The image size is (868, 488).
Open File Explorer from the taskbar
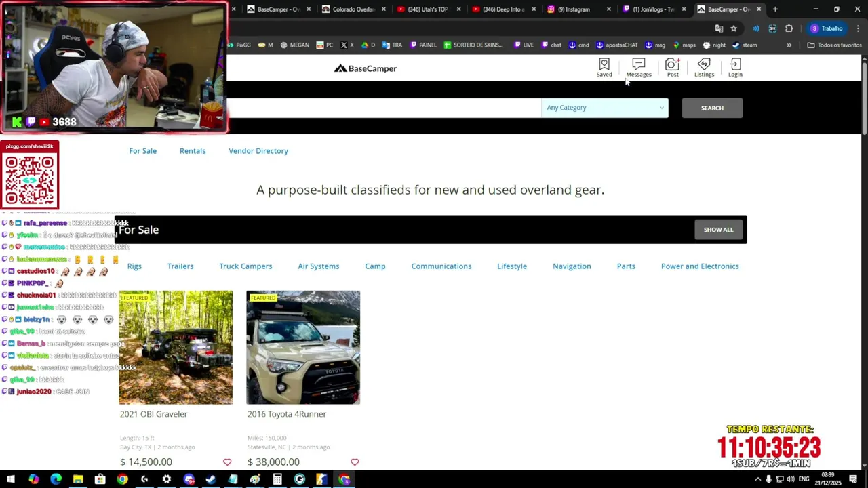78,479
